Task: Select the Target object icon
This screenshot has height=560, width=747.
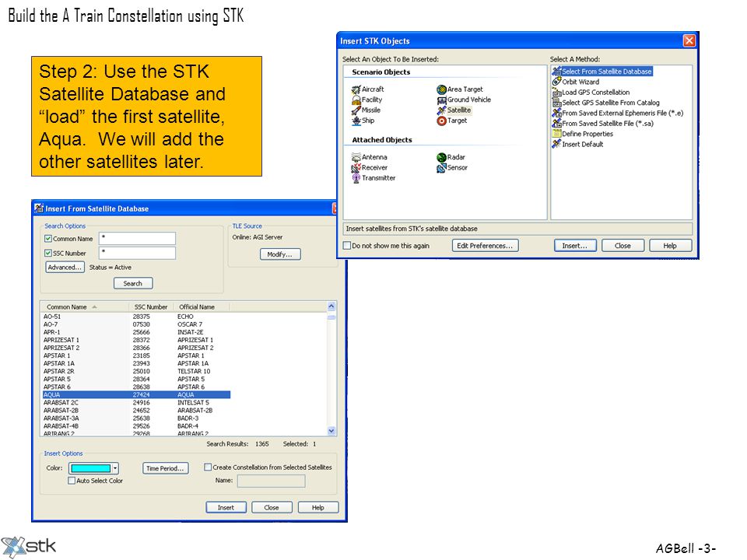Action: pos(442,121)
